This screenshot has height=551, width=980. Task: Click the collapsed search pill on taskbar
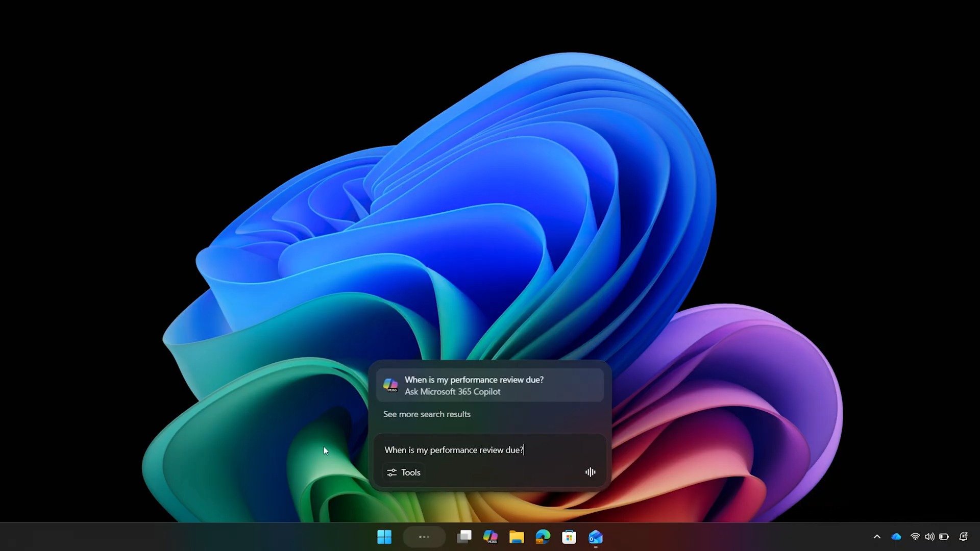424,537
